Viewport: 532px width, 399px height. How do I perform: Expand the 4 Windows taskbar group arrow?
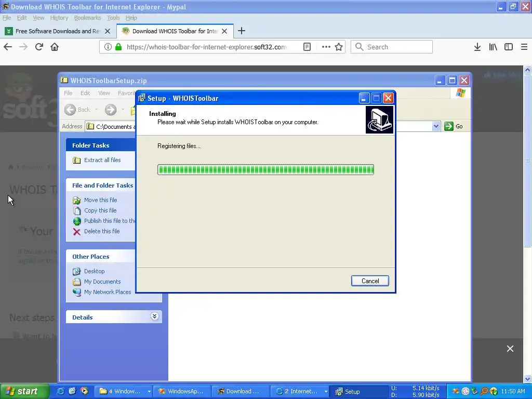(149, 392)
